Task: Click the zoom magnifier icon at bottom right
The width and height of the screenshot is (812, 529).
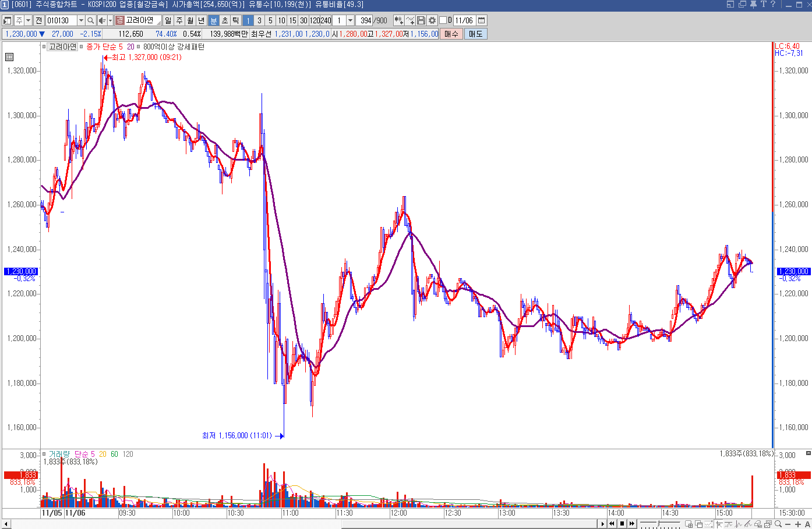Action: pos(778,524)
